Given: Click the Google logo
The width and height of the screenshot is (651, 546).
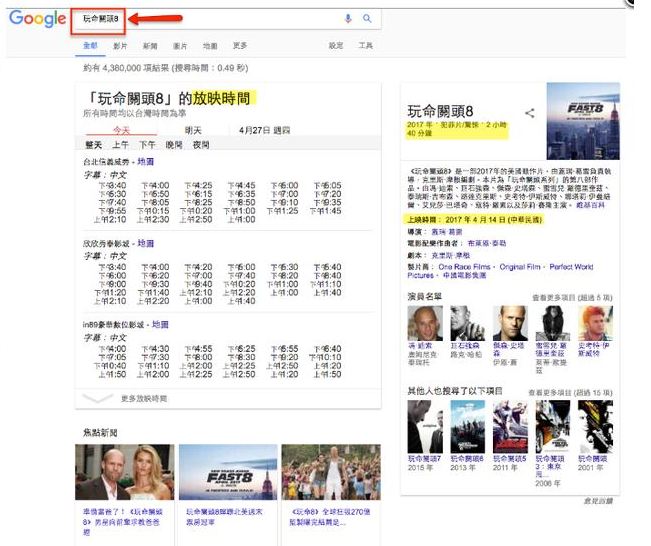Looking at the screenshot, I should pyautogui.click(x=37, y=19).
